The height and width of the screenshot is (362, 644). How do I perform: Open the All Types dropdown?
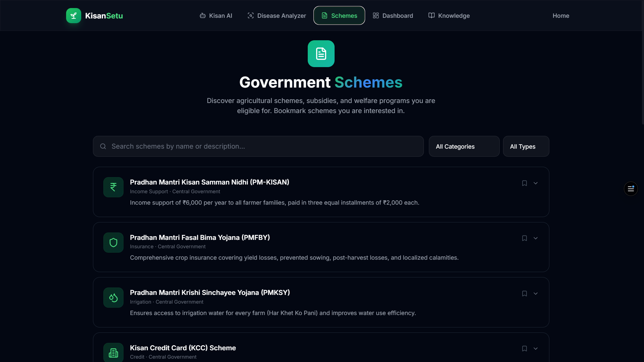coord(526,146)
